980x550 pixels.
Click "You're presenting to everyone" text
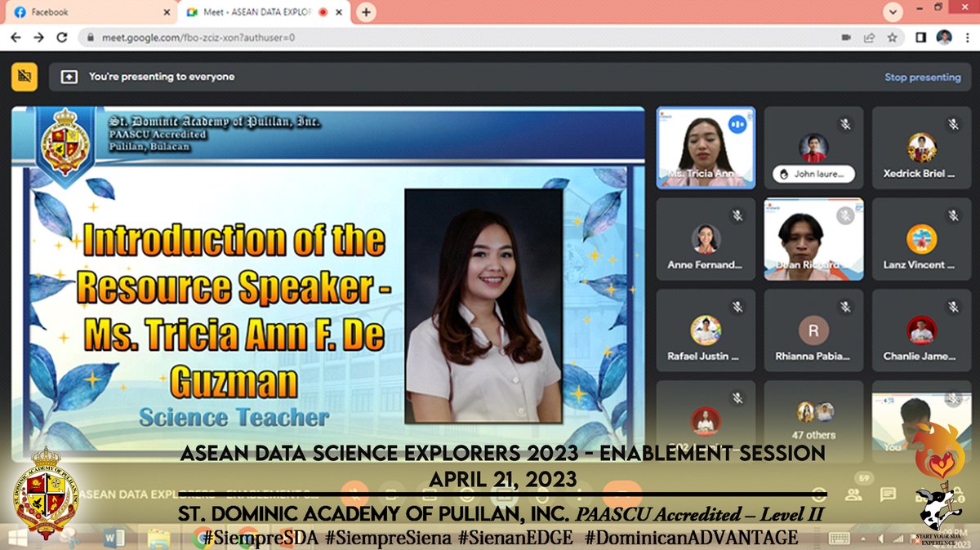click(162, 77)
